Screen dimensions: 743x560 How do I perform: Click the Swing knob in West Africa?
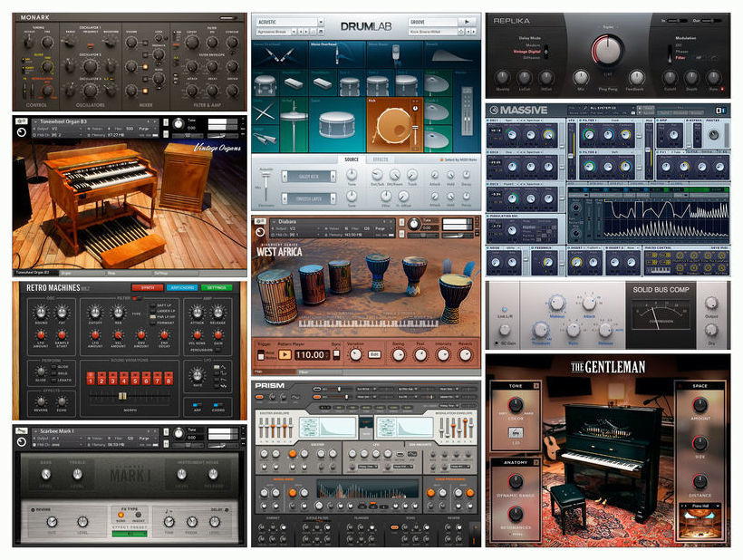(x=399, y=355)
